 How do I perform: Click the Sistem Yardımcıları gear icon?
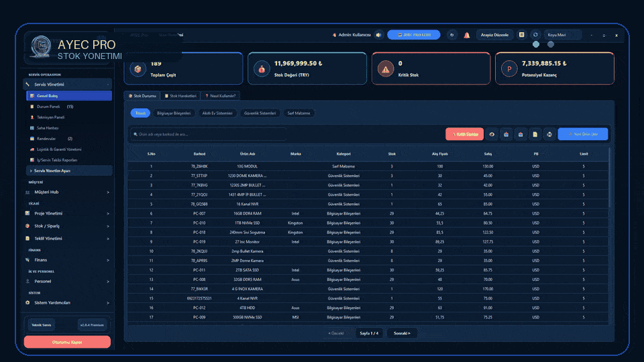point(28,302)
